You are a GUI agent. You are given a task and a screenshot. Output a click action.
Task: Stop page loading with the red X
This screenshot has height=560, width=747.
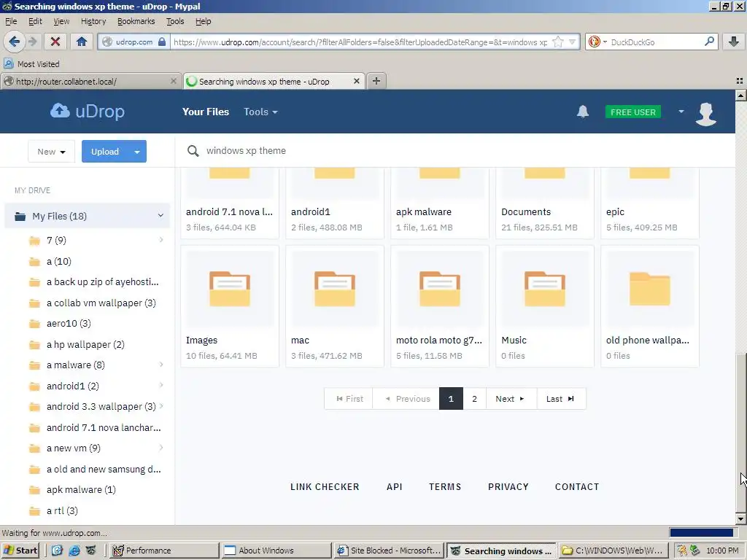click(55, 42)
